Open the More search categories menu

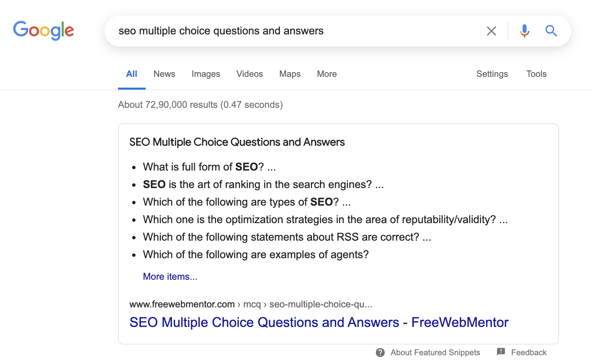point(327,74)
